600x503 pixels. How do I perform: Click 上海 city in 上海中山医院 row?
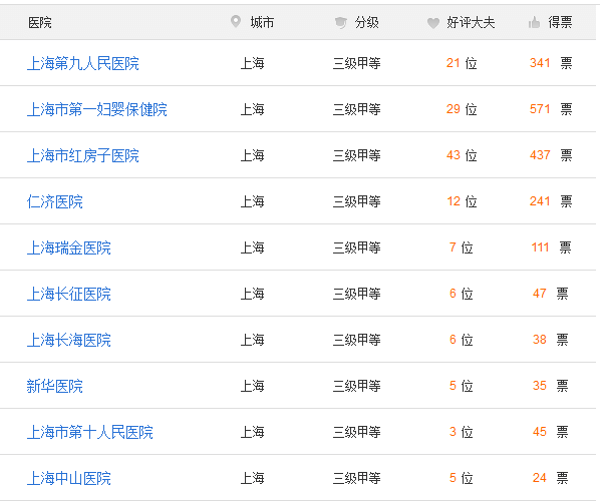click(252, 478)
